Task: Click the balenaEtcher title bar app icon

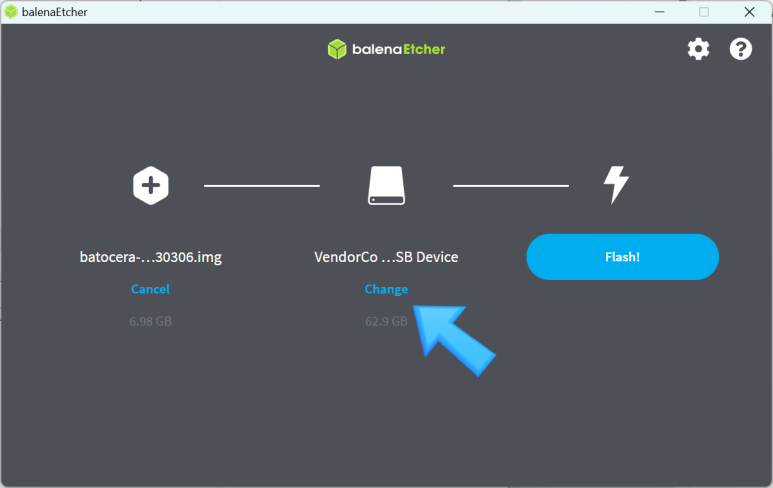Action: point(11,12)
